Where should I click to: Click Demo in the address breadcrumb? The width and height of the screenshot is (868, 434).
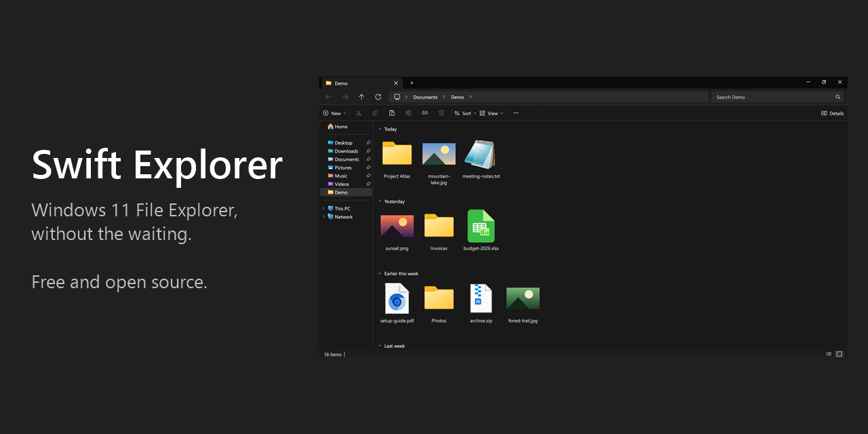pos(458,97)
